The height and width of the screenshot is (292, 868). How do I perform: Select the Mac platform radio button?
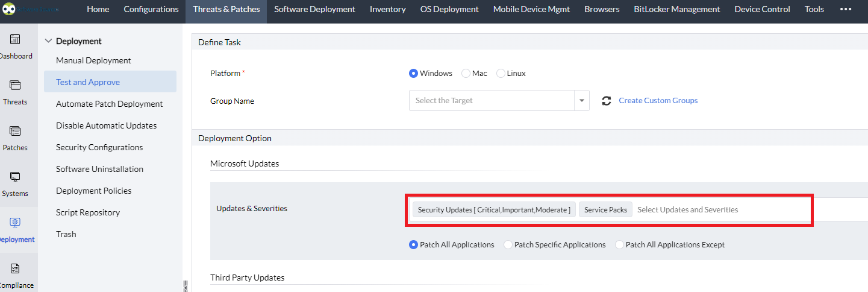tap(466, 74)
